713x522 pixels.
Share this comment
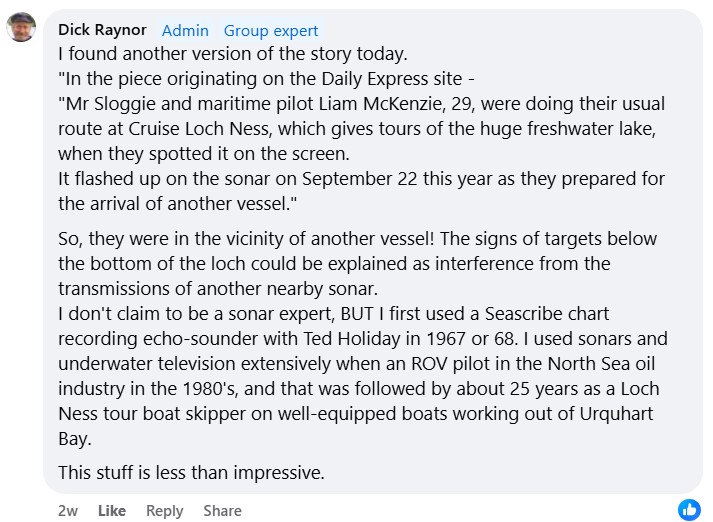coord(222,510)
